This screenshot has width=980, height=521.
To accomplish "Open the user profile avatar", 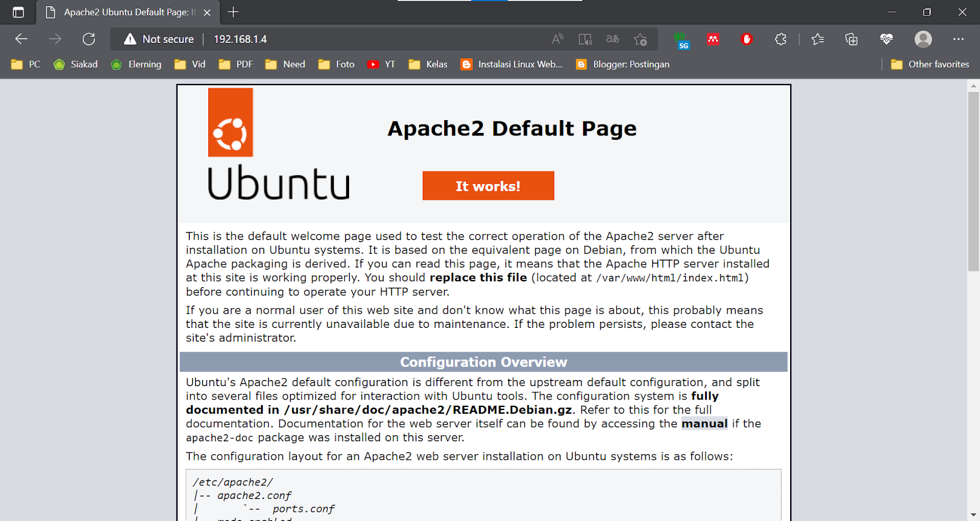I will [x=923, y=39].
